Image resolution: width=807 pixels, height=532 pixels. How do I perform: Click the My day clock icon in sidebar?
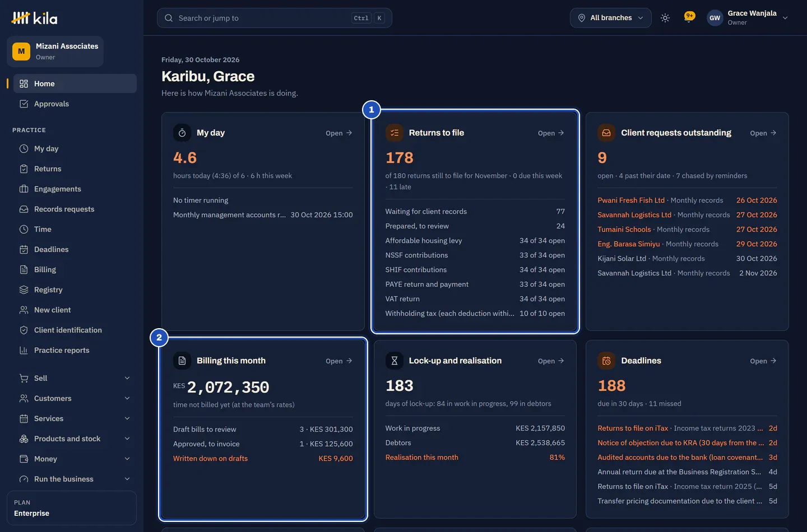(x=24, y=148)
